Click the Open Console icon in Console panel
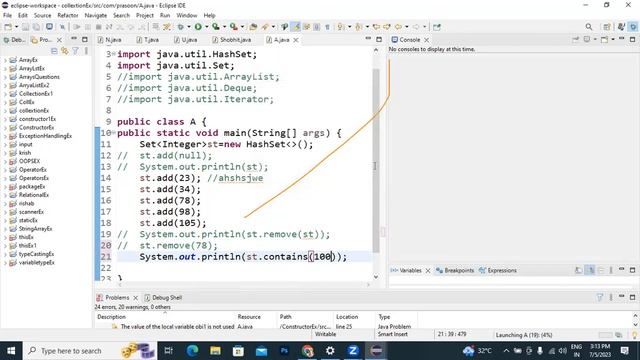Image resolution: width=640 pixels, height=360 pixels. tap(604, 40)
